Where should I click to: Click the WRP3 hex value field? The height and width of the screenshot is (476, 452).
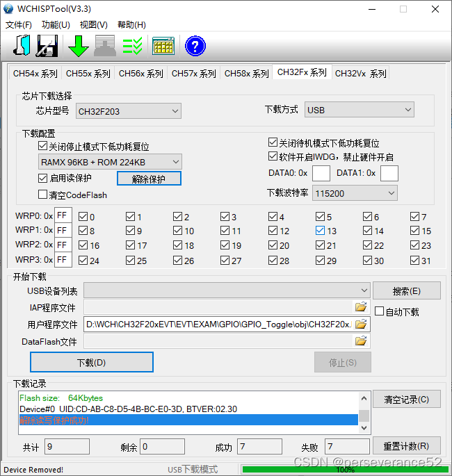63,260
